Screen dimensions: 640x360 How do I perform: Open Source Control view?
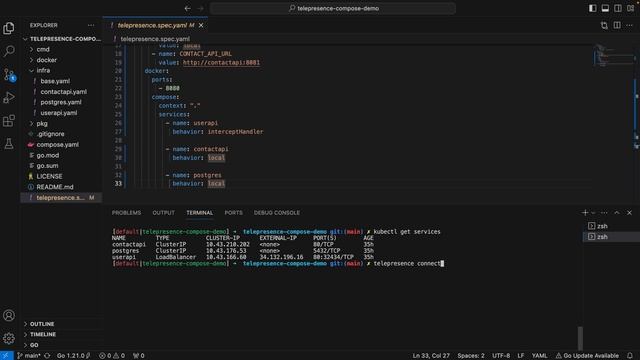(9, 74)
